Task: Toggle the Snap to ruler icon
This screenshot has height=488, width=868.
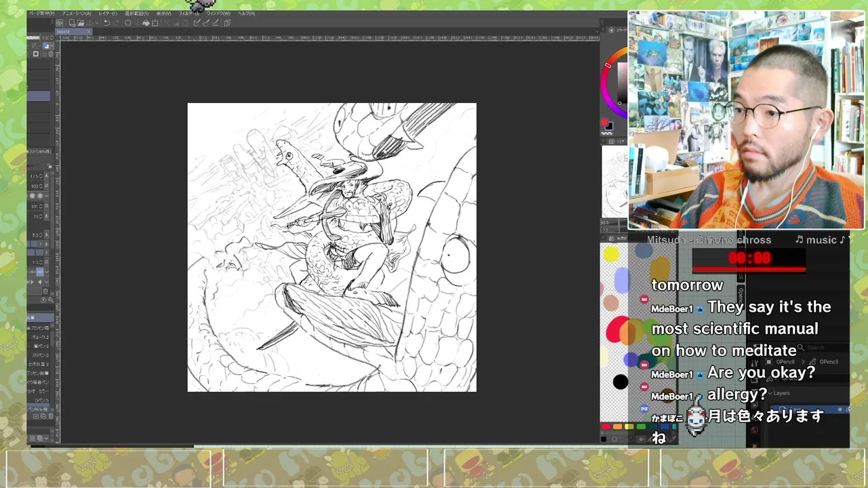Action: (197, 23)
